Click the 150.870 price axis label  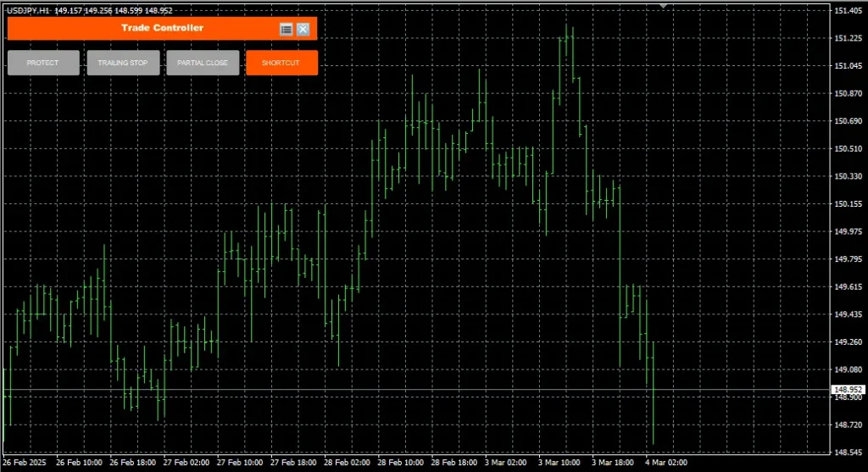tap(848, 93)
